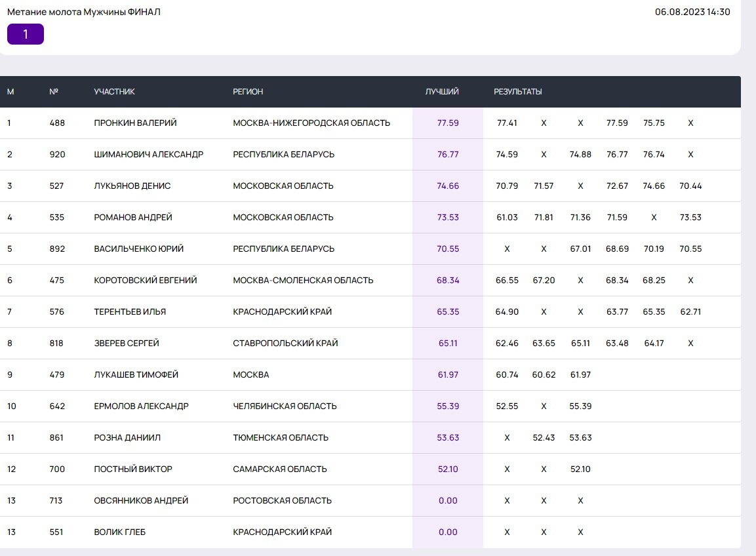756x556 pixels.
Task: Click attempt result 76.74
Action: click(x=654, y=154)
